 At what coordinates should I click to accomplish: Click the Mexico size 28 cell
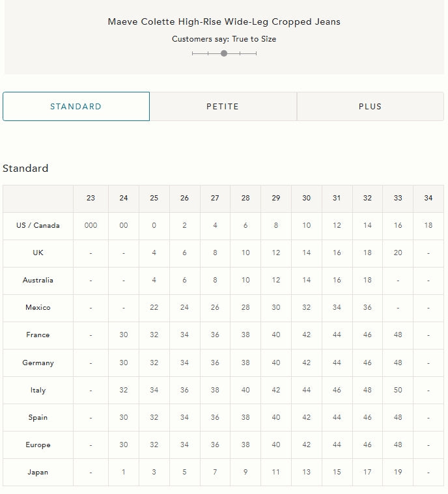pyautogui.click(x=245, y=307)
